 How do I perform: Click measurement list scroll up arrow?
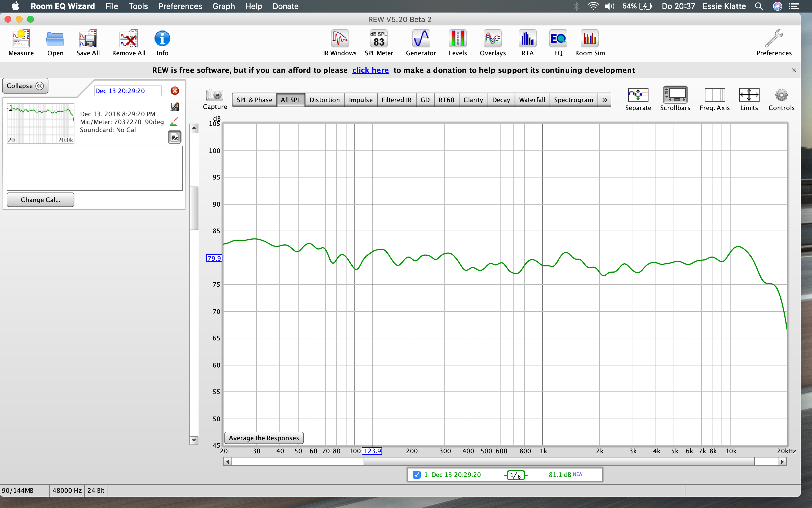[x=194, y=128]
